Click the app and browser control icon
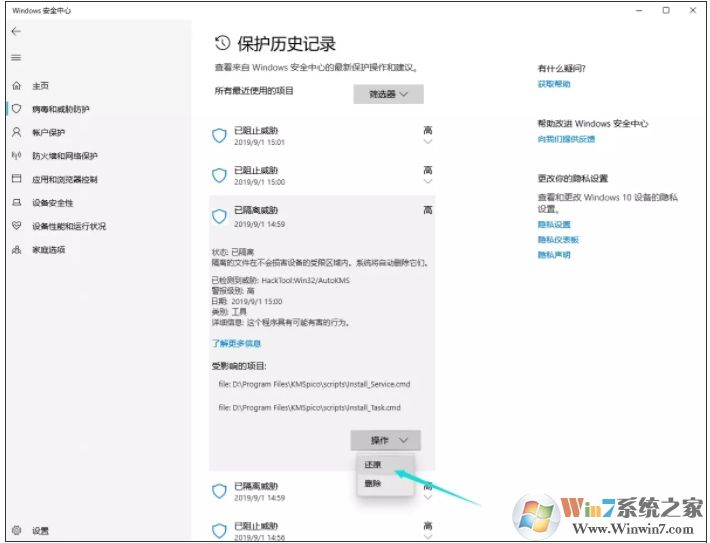The image size is (710, 543). pos(17,179)
